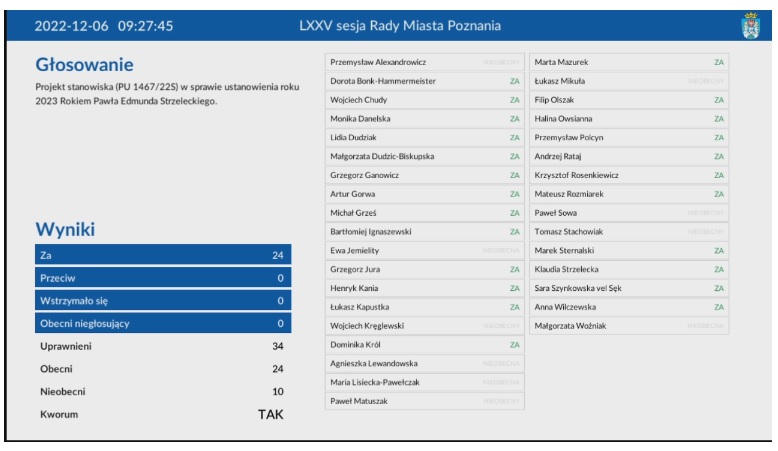Screen dimensions: 778x451
Task: Select the Uprawnieni count row
Action: click(162, 346)
